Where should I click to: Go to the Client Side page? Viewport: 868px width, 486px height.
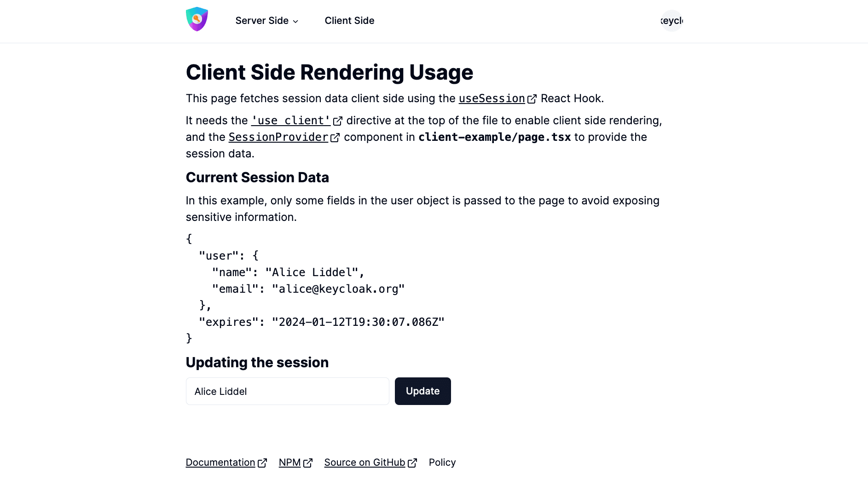pyautogui.click(x=349, y=21)
